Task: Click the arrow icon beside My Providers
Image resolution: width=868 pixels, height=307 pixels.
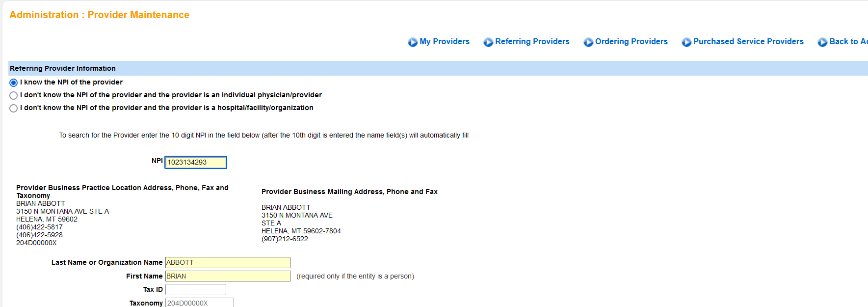Action: point(413,42)
